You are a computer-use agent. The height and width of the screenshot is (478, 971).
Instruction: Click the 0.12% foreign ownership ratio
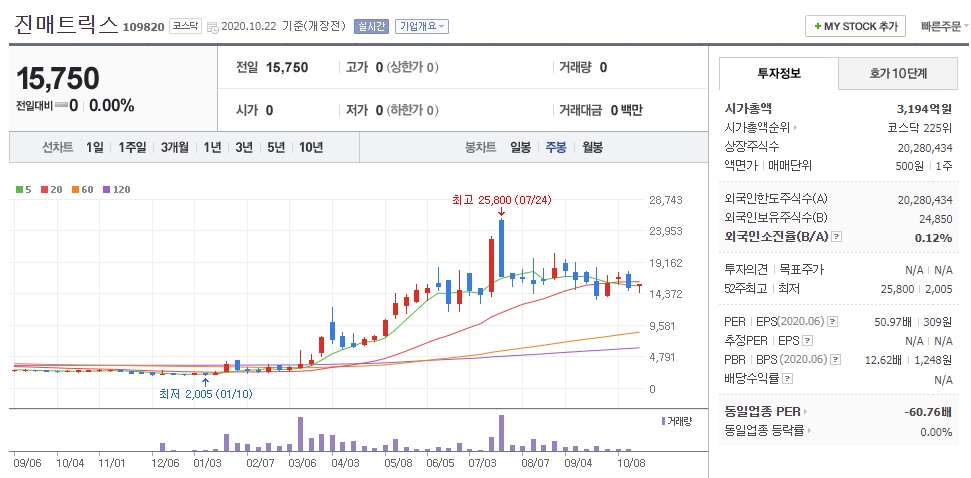pyautogui.click(x=933, y=237)
